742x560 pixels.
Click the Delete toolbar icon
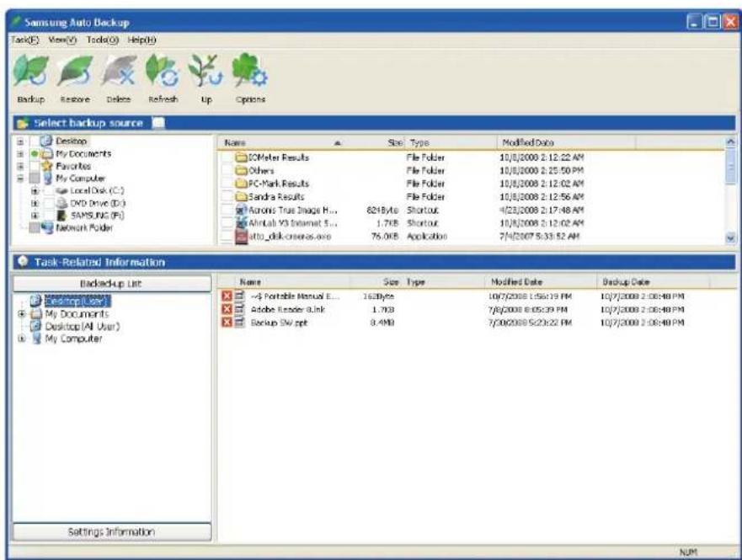tap(118, 71)
